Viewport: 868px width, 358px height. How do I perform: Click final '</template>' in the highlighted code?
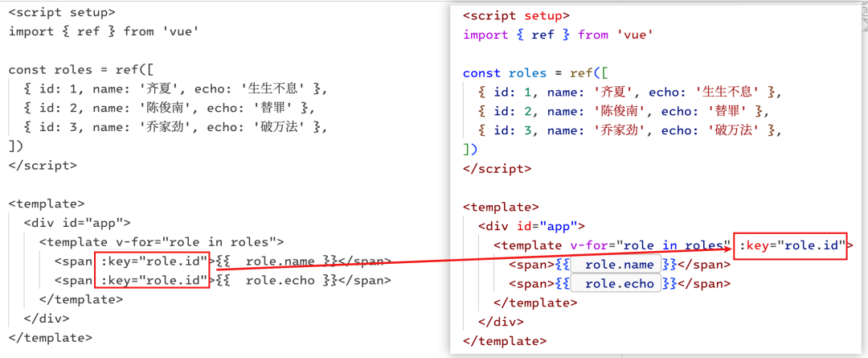(x=505, y=341)
